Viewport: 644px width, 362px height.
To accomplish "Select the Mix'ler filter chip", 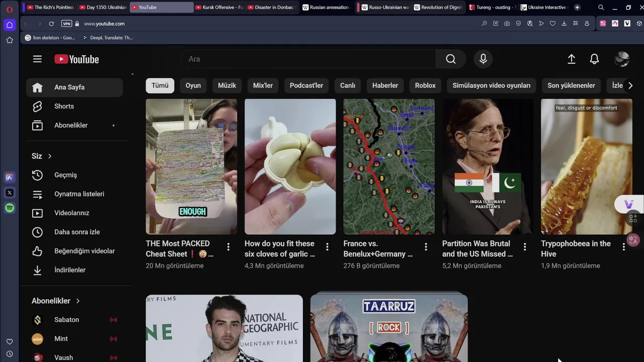I will pos(263,85).
